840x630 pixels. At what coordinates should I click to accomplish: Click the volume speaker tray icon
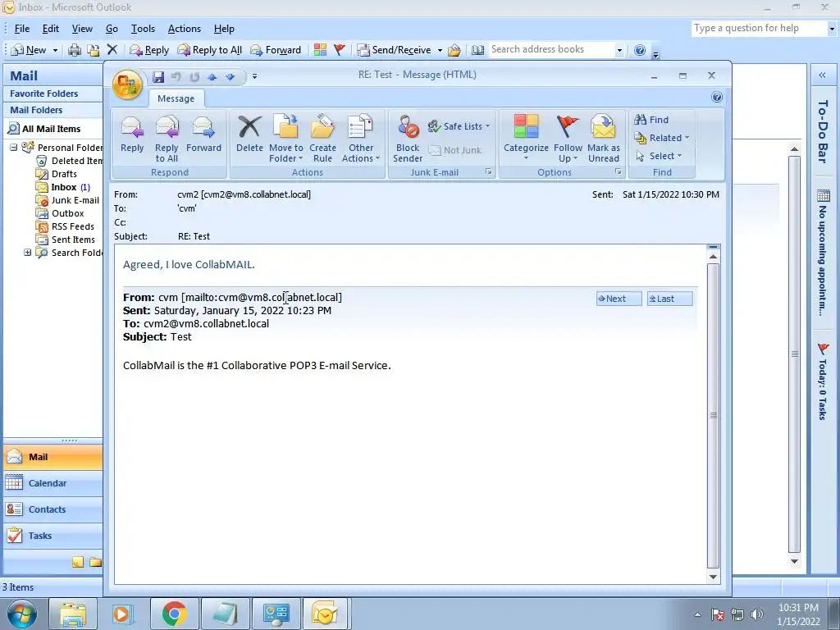tap(756, 614)
